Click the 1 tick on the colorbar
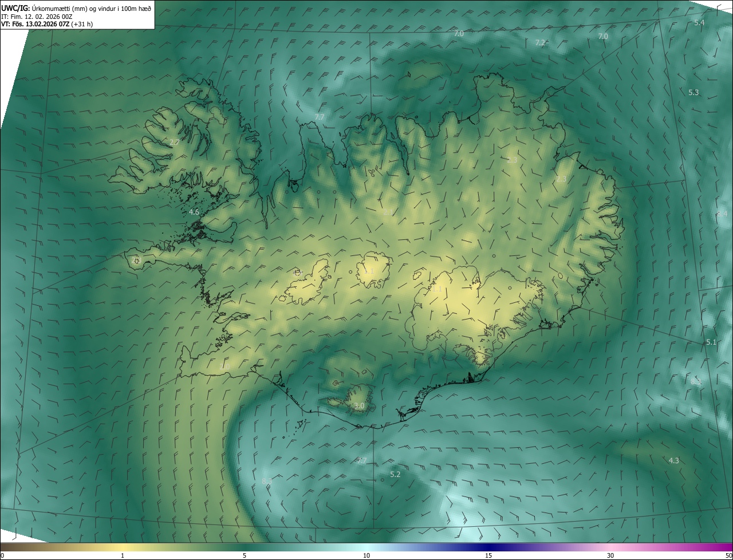The height and width of the screenshot is (560, 733). (x=123, y=555)
